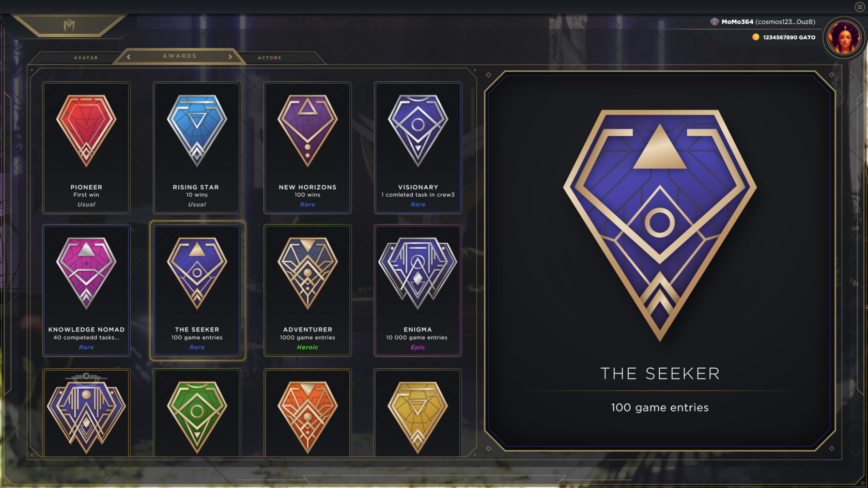Click the GATO coin balance

click(784, 37)
